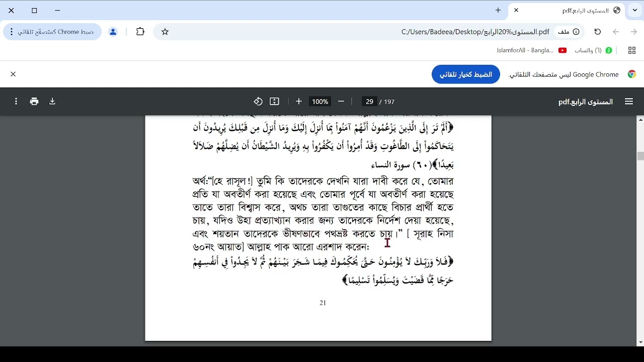The width and height of the screenshot is (644, 362).
Task: Click the Google Chrome logo in infobar
Action: (x=632, y=74)
